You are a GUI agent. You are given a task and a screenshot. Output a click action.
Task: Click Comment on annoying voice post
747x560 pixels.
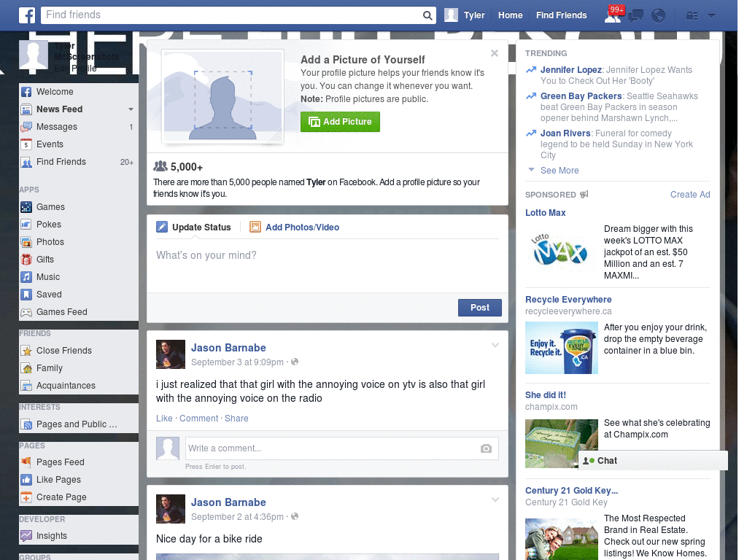198,418
